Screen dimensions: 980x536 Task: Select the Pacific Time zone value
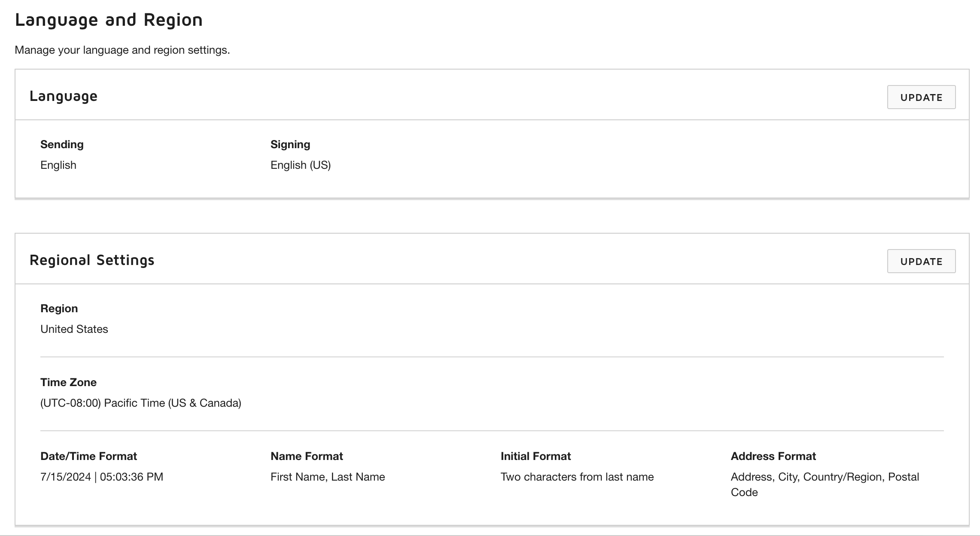click(141, 403)
